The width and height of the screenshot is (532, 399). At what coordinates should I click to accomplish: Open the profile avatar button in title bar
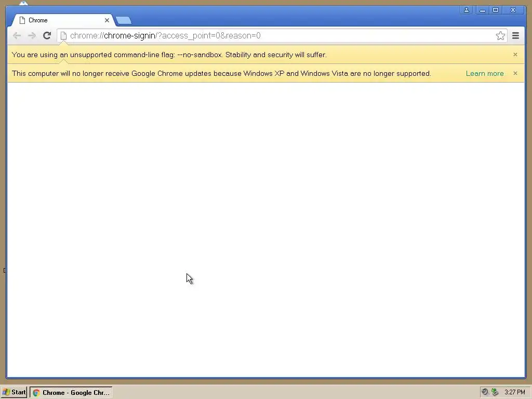point(467,10)
